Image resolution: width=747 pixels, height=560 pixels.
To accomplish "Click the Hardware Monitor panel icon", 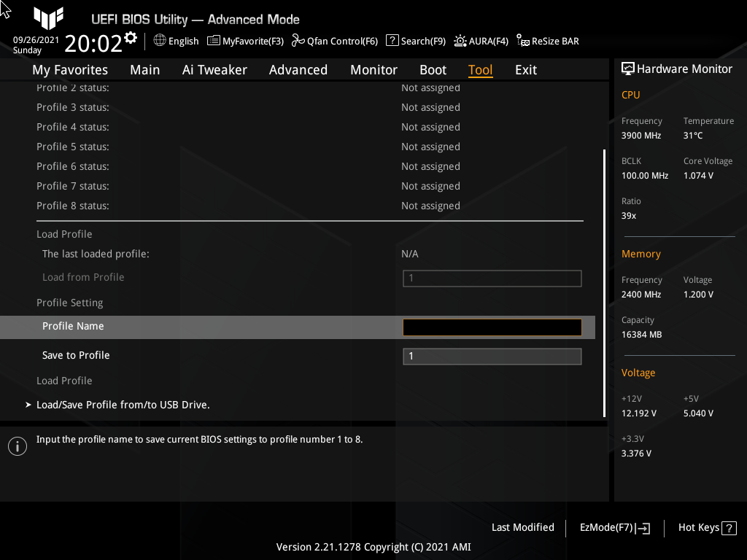I will (x=628, y=68).
